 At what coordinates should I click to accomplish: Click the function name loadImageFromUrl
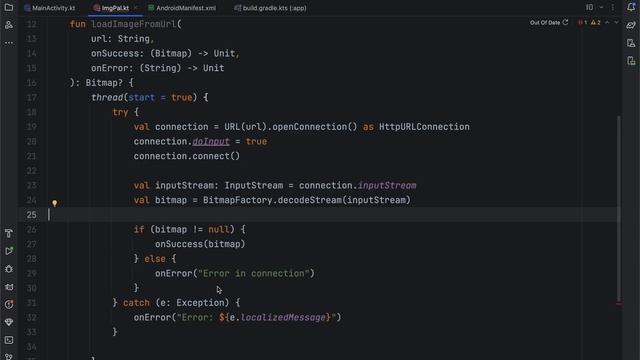(x=133, y=24)
